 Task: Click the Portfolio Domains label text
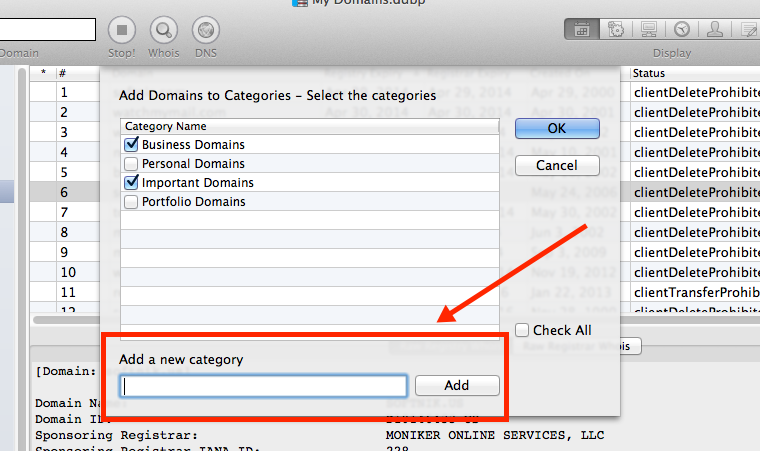(x=193, y=201)
